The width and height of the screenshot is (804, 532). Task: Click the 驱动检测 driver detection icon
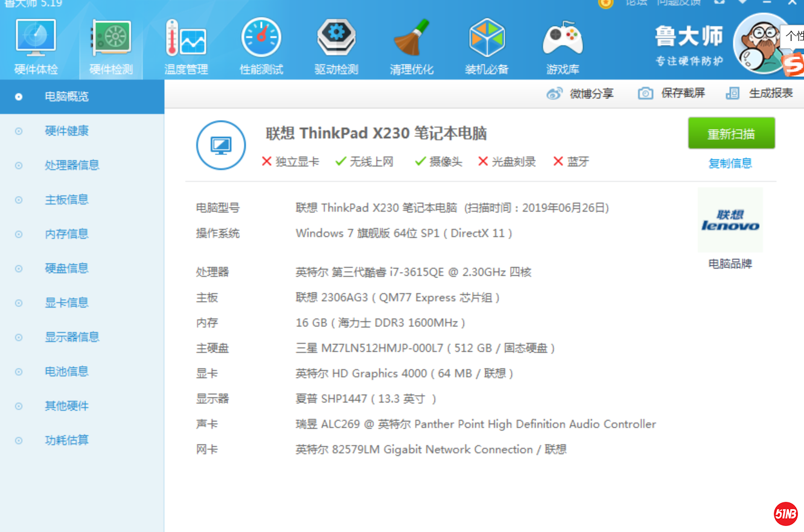tap(336, 39)
